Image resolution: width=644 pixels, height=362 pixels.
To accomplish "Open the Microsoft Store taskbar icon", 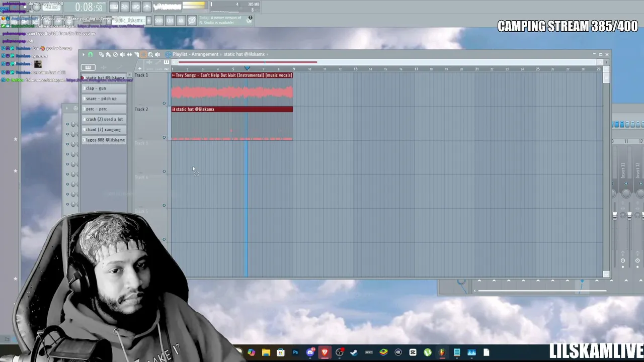I will [x=281, y=352].
